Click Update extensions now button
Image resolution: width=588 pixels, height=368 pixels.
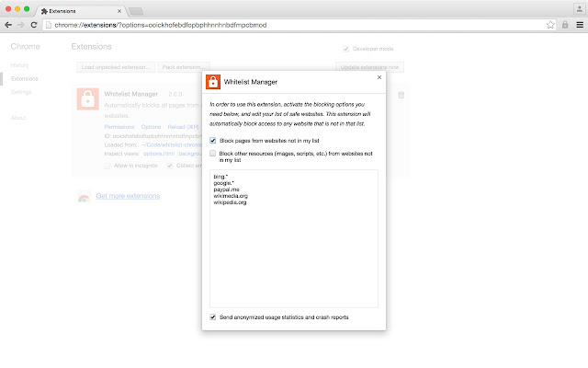click(369, 67)
